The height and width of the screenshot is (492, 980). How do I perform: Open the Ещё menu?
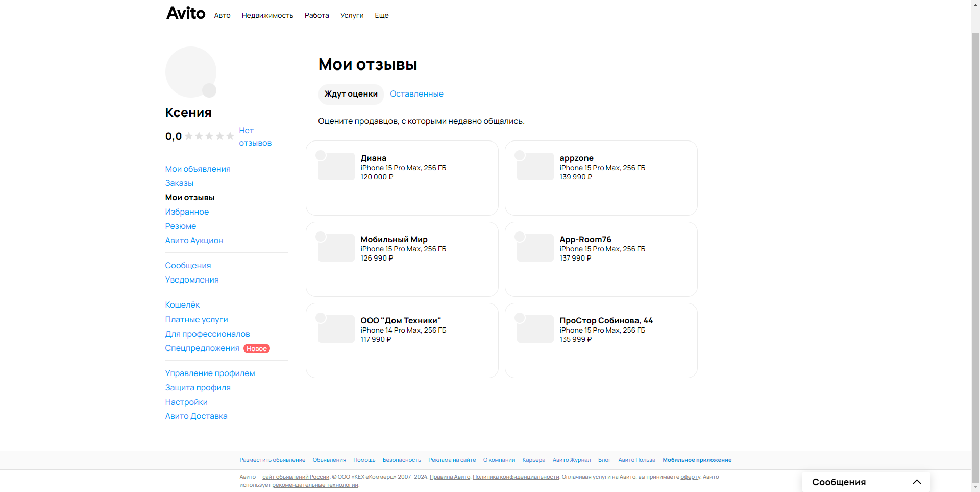click(x=382, y=15)
